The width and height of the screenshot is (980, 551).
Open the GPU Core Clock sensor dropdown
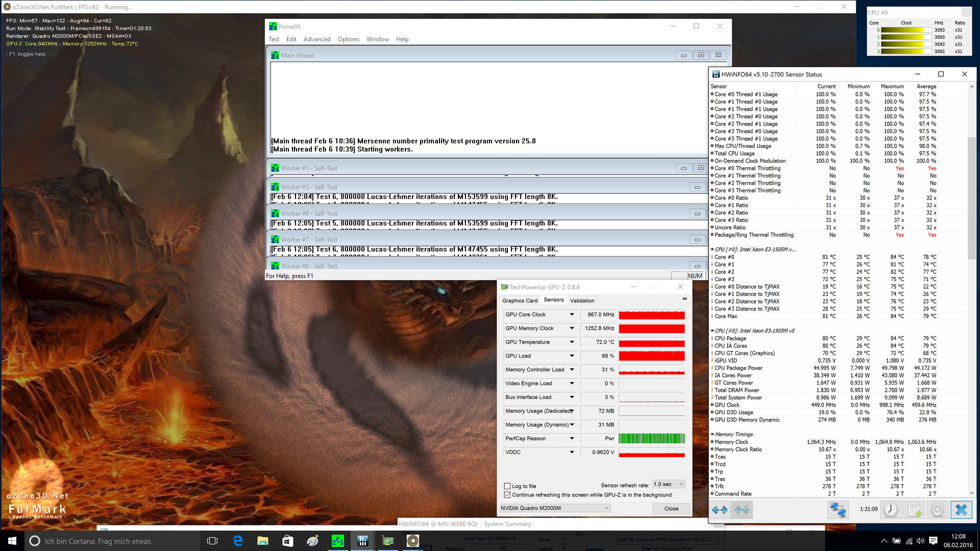pyautogui.click(x=572, y=315)
